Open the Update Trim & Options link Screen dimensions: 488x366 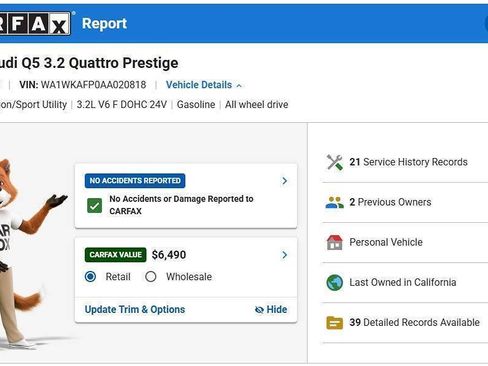(x=135, y=310)
